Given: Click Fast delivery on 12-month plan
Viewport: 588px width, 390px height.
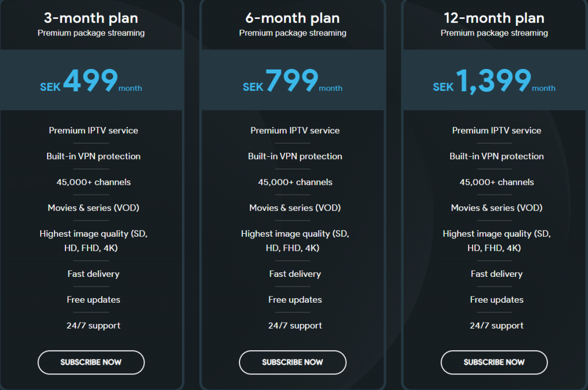Looking at the screenshot, I should point(496,274).
